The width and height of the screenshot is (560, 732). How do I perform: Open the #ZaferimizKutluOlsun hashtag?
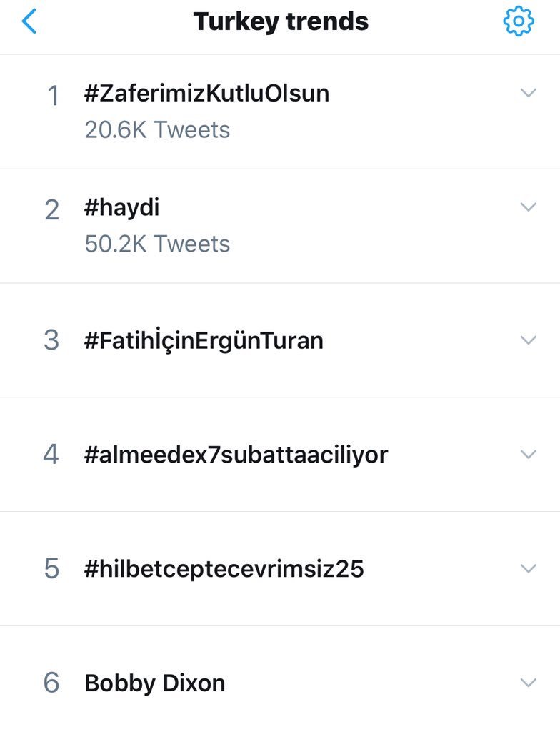pyautogui.click(x=206, y=94)
